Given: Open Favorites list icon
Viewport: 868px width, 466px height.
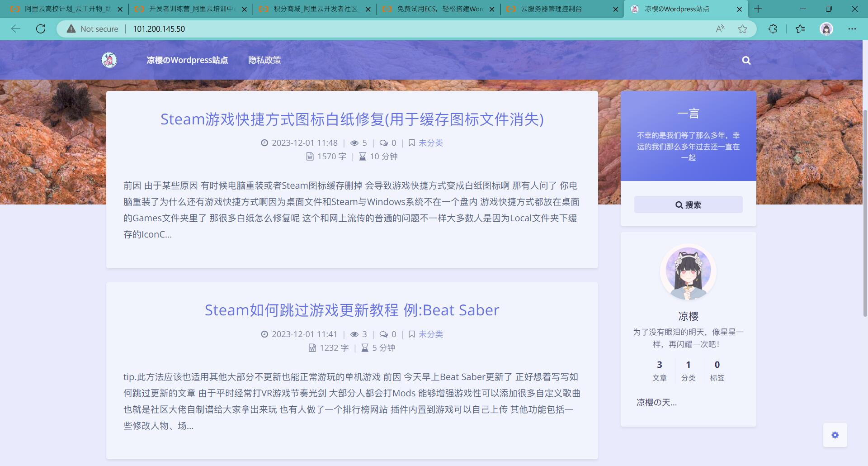Looking at the screenshot, I should coord(800,29).
